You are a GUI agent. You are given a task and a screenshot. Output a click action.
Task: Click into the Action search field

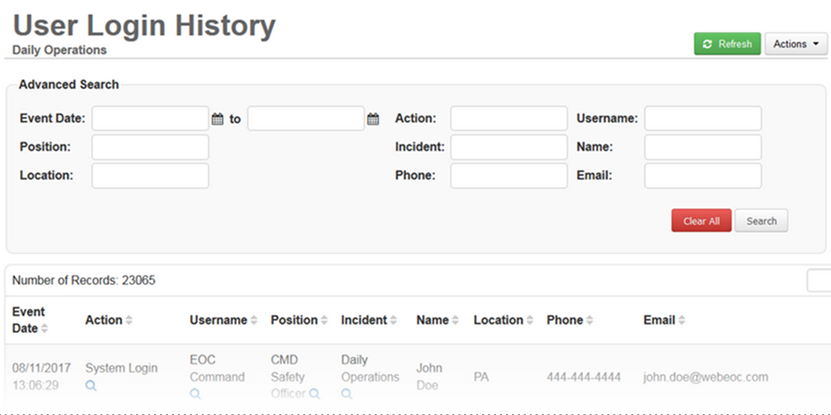[x=508, y=119]
